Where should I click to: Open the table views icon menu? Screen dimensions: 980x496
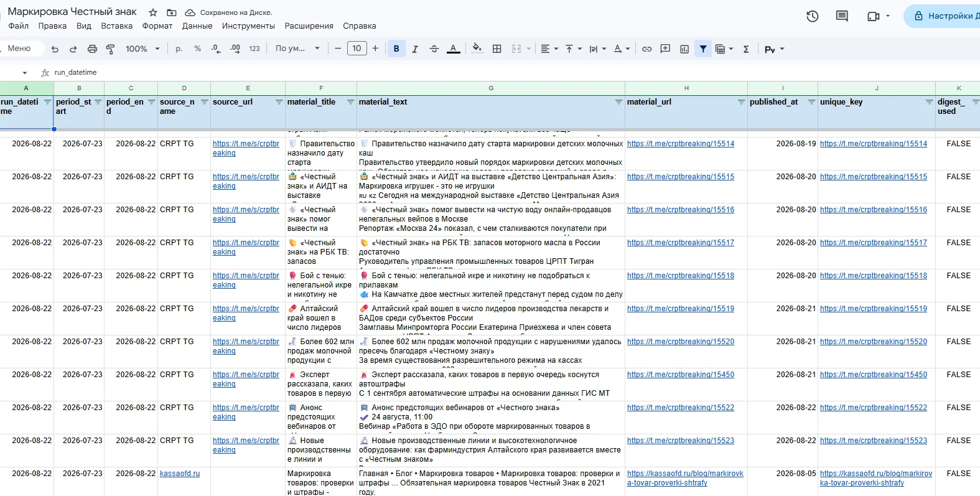[x=724, y=49]
